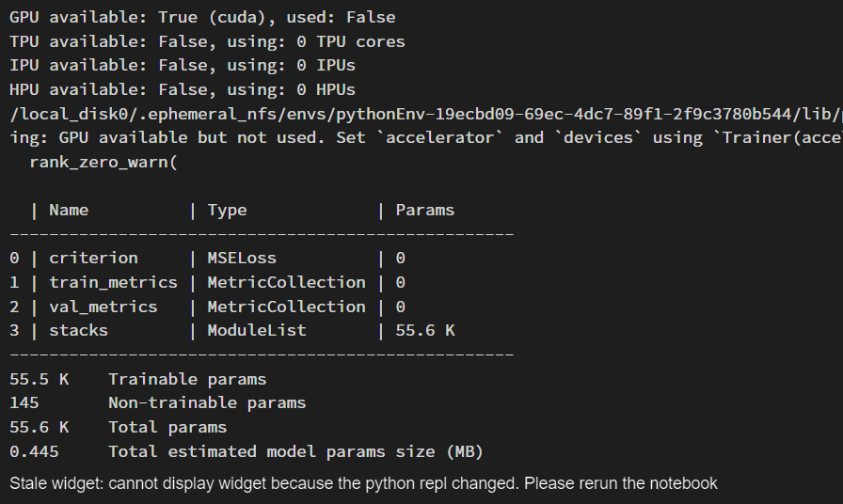Select the 'train_metrics' row name

[x=113, y=282]
